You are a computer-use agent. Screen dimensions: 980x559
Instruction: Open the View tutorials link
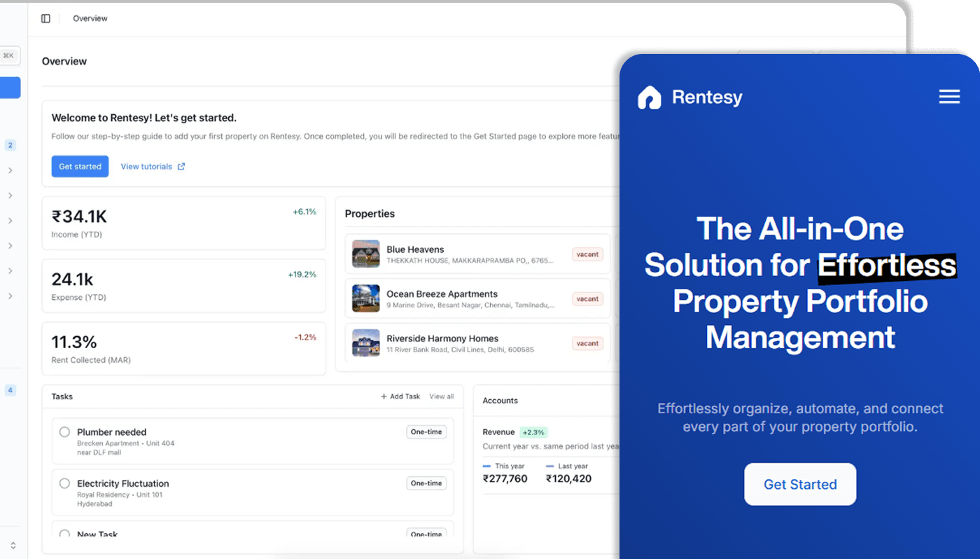(146, 167)
